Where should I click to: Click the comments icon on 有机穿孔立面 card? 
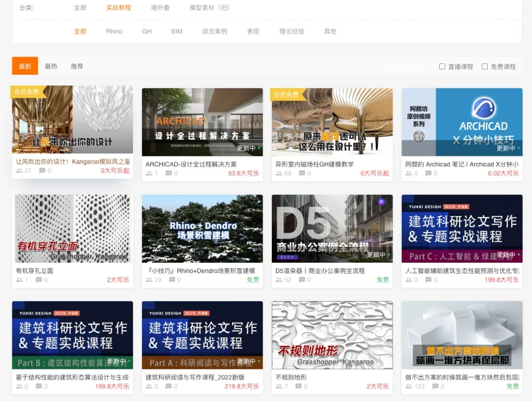click(39, 279)
